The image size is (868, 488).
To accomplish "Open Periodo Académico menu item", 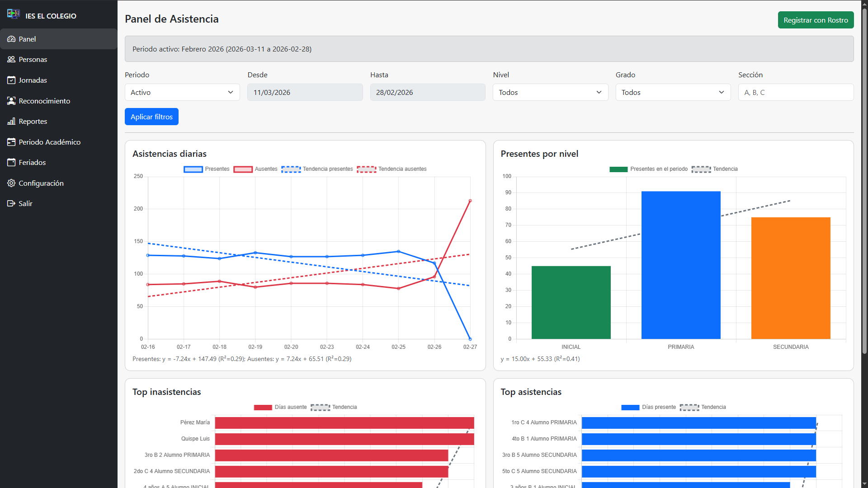I will (49, 142).
